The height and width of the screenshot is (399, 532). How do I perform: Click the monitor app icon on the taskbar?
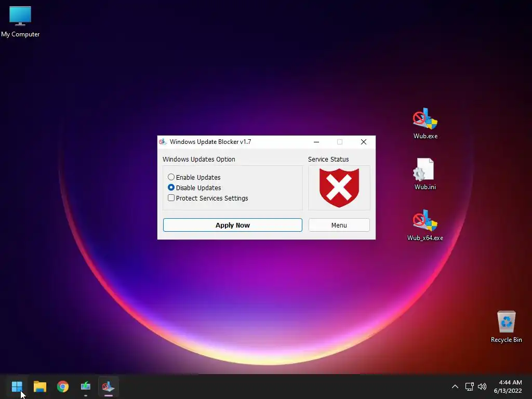click(86, 386)
